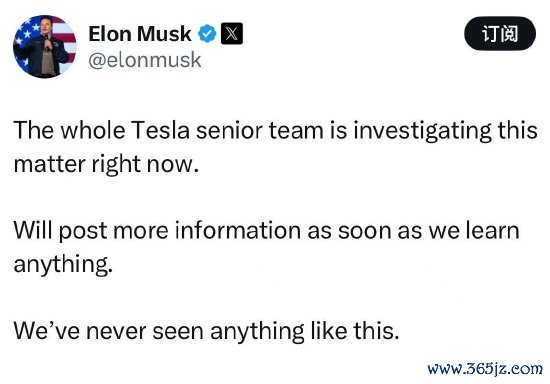
Task: Visit the www.365jz.com watermark link
Action: coord(485,369)
